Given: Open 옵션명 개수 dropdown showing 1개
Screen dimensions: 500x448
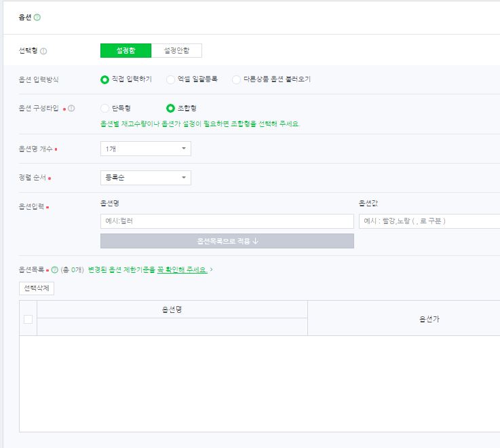Looking at the screenshot, I should pyautogui.click(x=146, y=149).
